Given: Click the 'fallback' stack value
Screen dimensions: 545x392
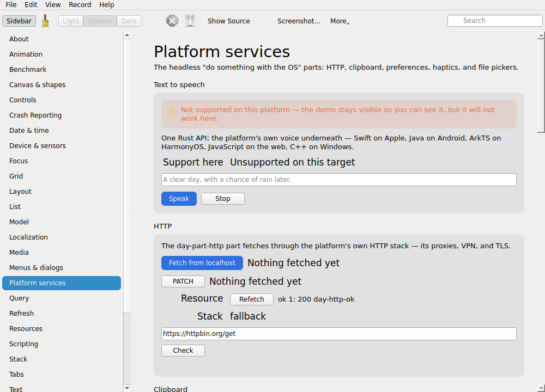Looking at the screenshot, I should pos(248,316).
